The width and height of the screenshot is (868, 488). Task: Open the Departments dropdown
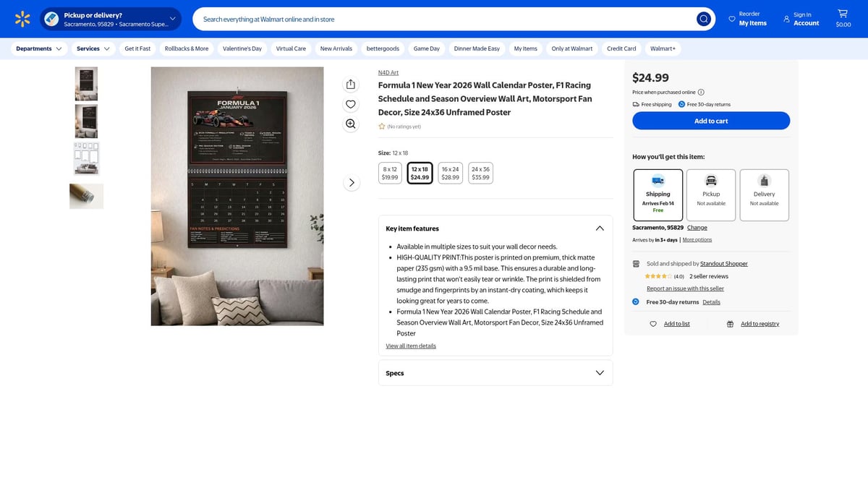(x=39, y=48)
